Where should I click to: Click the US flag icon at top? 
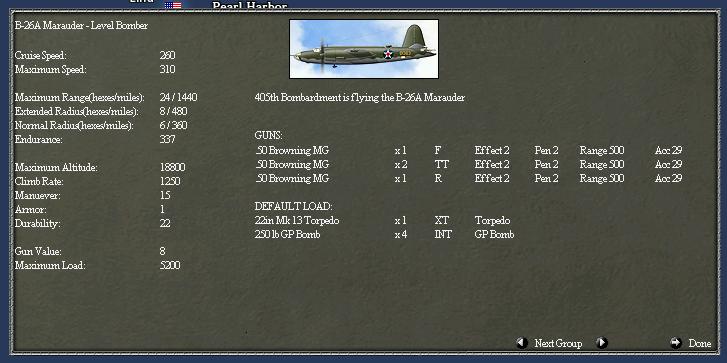click(173, 5)
